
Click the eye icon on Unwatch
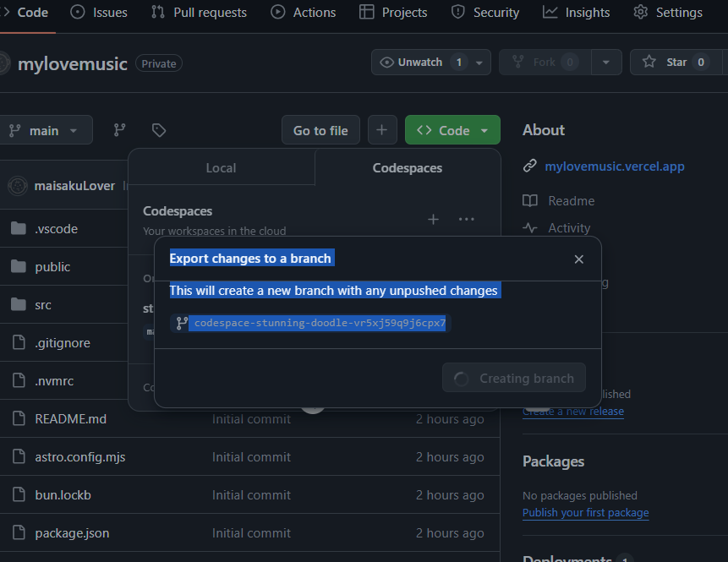[386, 63]
